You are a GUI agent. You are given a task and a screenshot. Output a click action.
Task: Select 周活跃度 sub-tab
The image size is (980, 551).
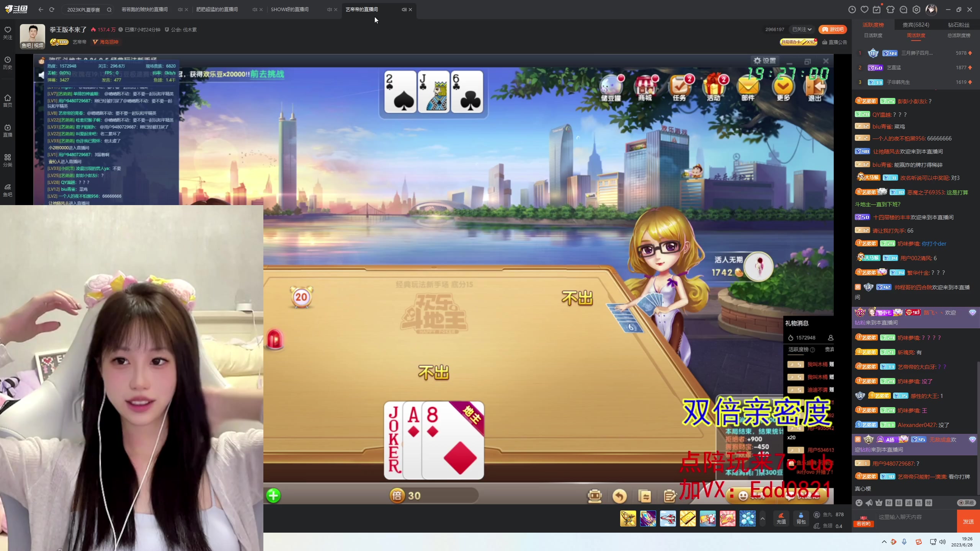pyautogui.click(x=916, y=35)
